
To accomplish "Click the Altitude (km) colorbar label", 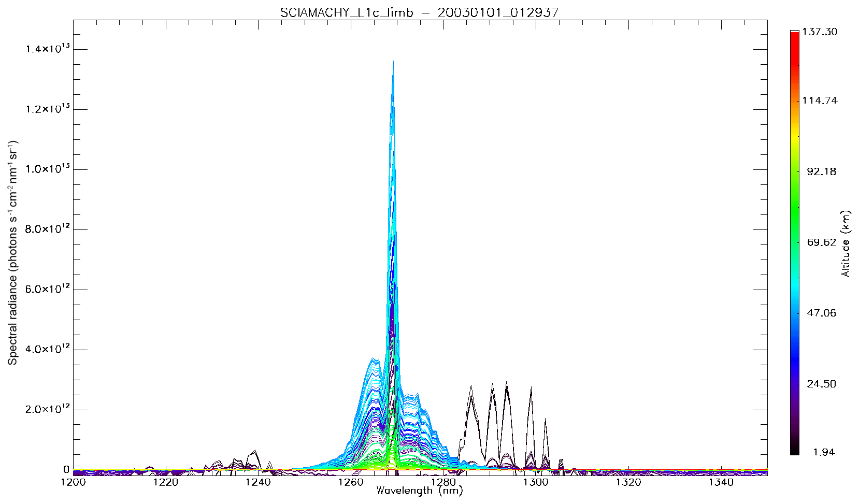I will [846, 243].
